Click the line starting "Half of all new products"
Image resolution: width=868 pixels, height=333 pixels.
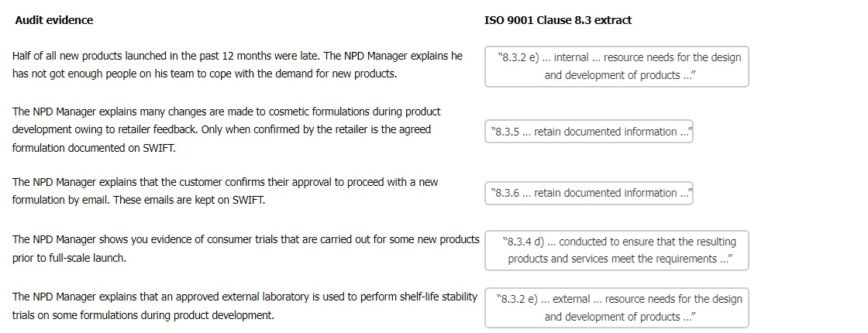coord(237,56)
